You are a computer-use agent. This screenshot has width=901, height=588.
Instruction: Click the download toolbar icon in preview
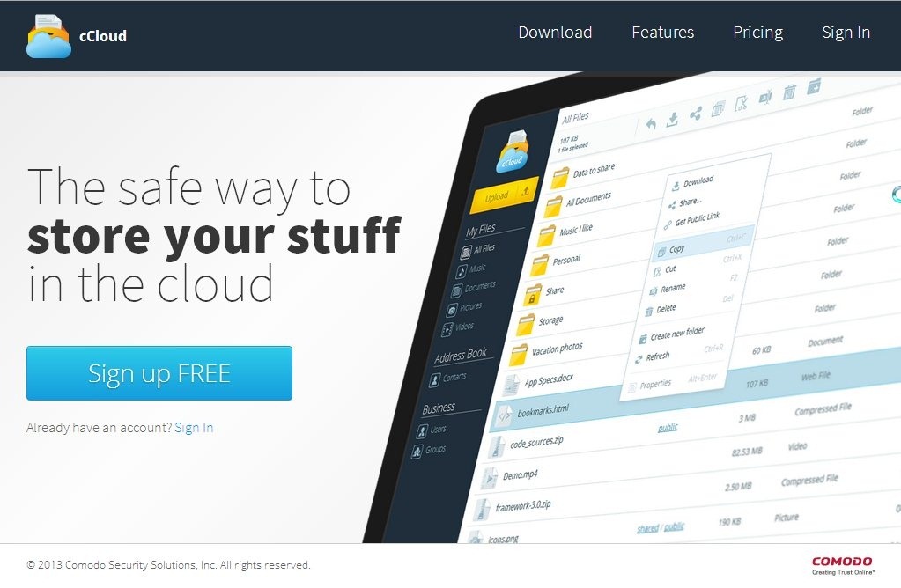tap(672, 119)
